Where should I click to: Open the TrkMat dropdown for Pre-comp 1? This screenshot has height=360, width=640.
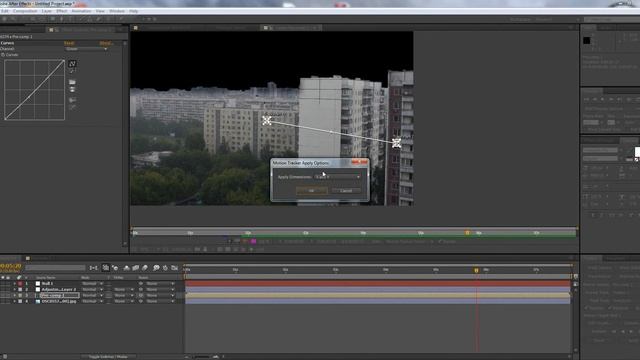click(x=123, y=295)
